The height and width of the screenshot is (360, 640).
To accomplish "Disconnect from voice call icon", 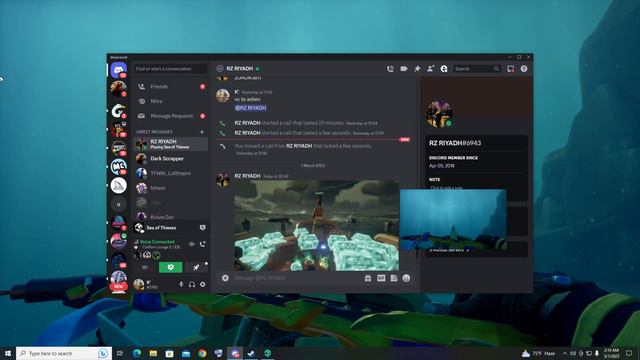I will (203, 244).
